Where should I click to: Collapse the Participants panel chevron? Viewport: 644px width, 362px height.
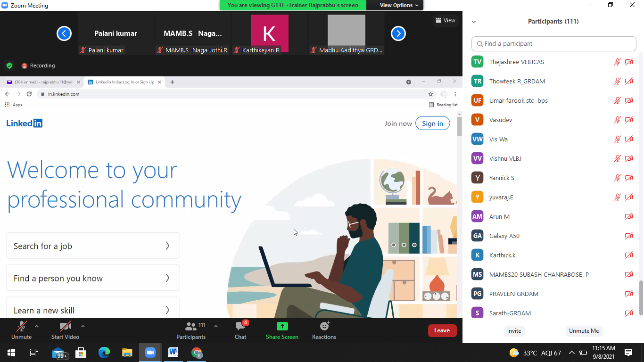click(x=474, y=21)
